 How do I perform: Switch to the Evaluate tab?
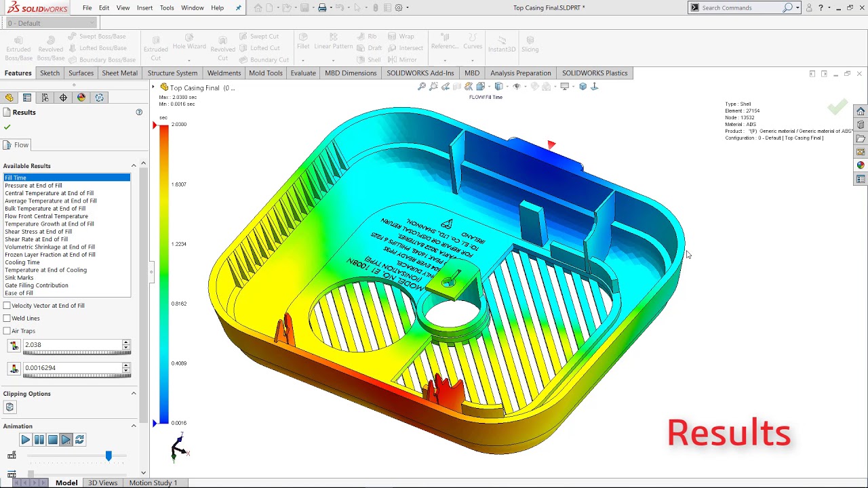303,73
